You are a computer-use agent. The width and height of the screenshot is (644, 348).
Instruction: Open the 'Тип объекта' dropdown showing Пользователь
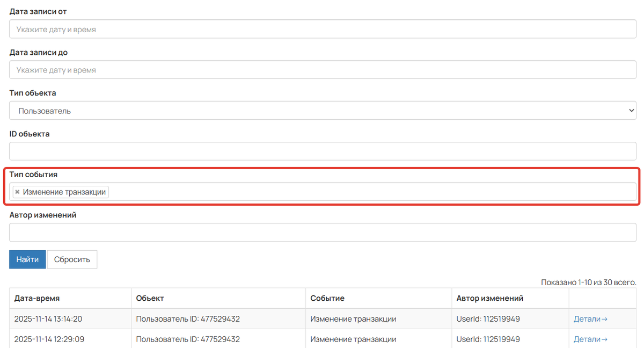323,111
